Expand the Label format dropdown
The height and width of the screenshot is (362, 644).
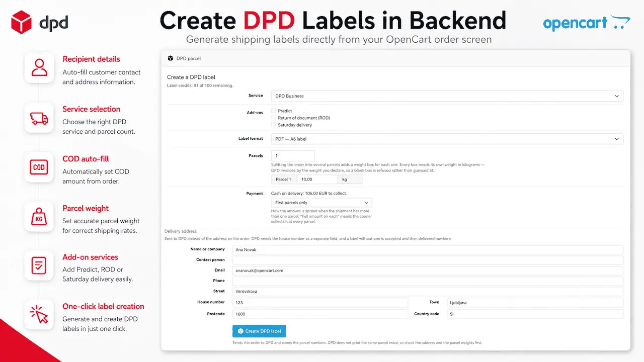(447, 139)
